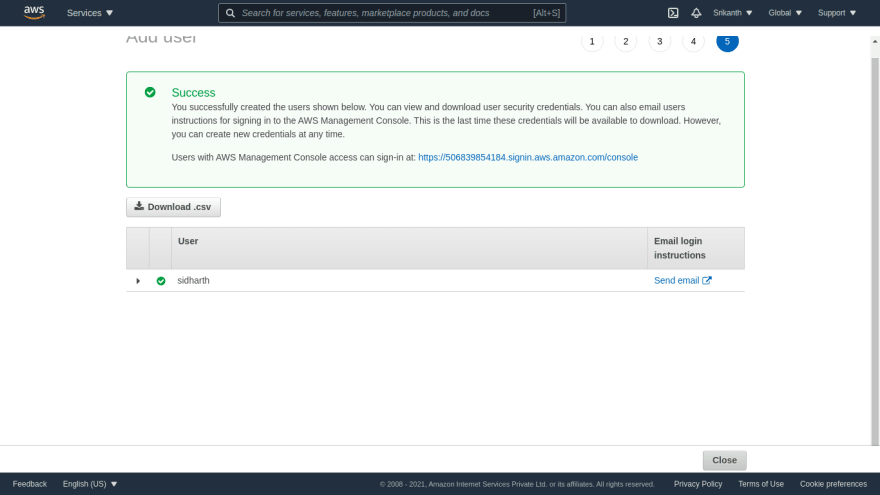Viewport: 880px width, 495px height.
Task: Open the Srikanth account menu
Action: click(732, 13)
